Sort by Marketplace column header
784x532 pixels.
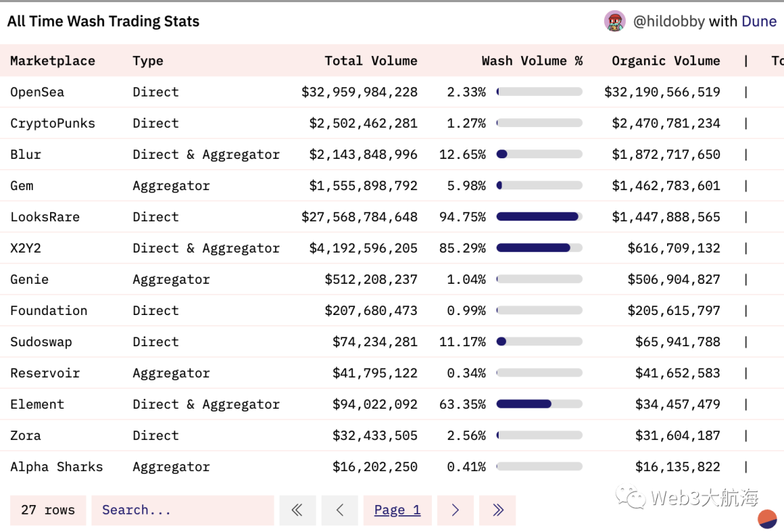pos(52,61)
